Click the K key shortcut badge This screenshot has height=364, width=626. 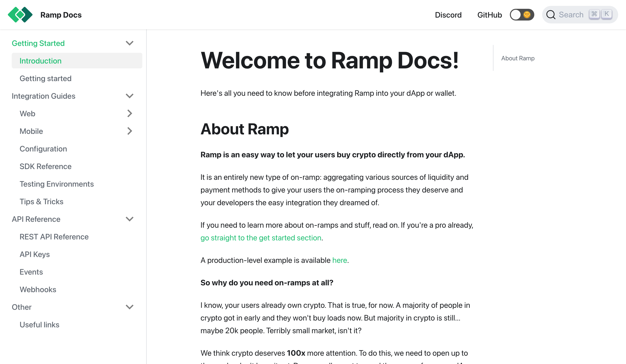point(607,14)
